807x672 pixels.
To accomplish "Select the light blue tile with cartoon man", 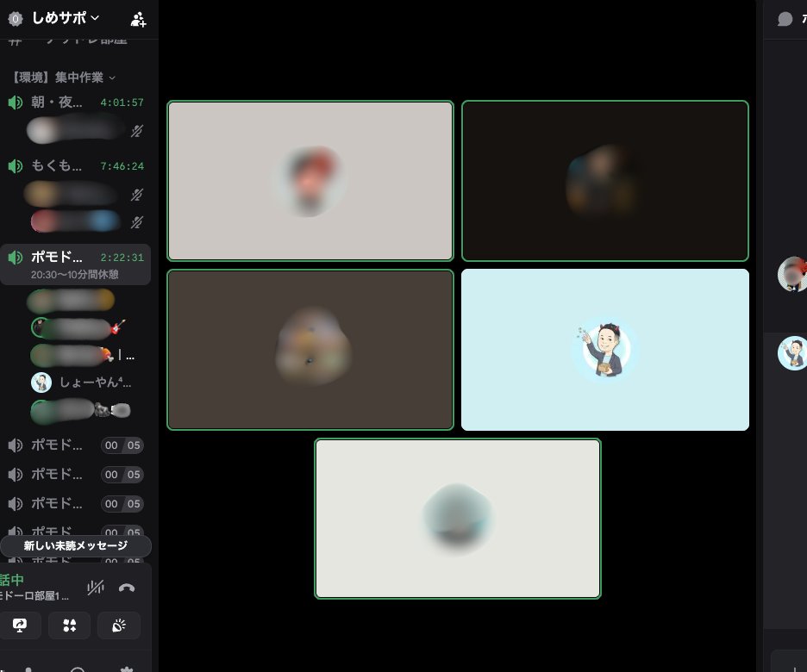I will pos(605,350).
